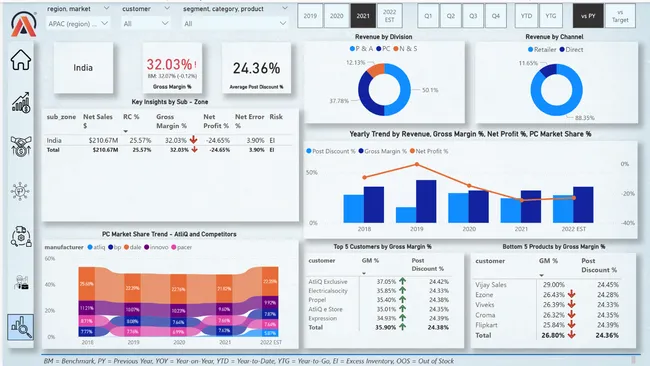Click the India market card
The width and height of the screenshot is (650, 366).
(x=83, y=68)
